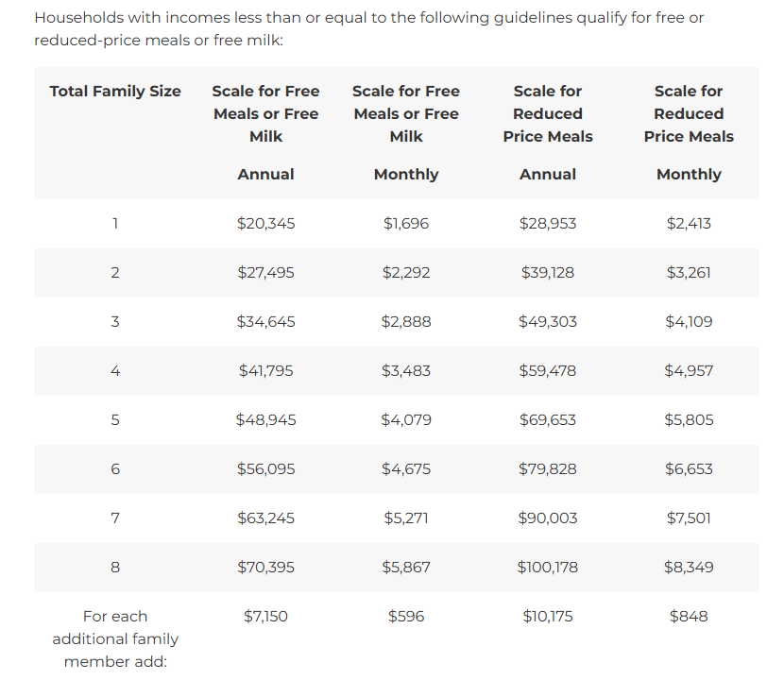Select the $20,345 annual free meals value
784x680 pixels.
tap(265, 223)
